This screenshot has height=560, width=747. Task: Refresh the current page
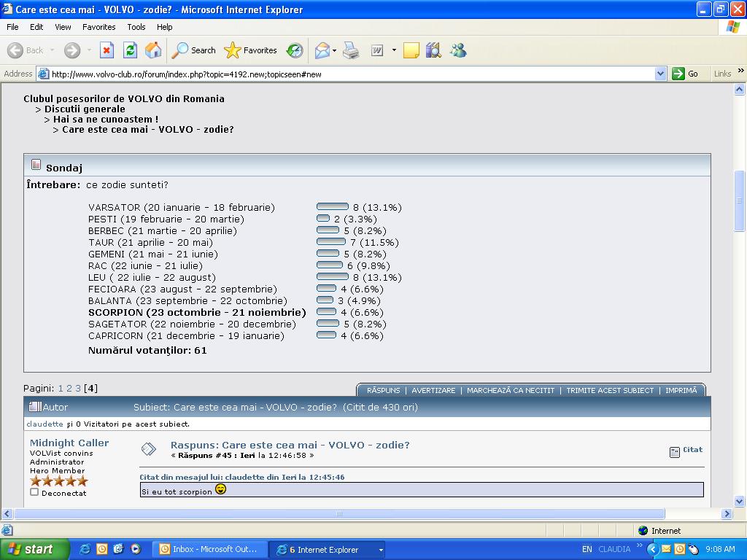[130, 50]
